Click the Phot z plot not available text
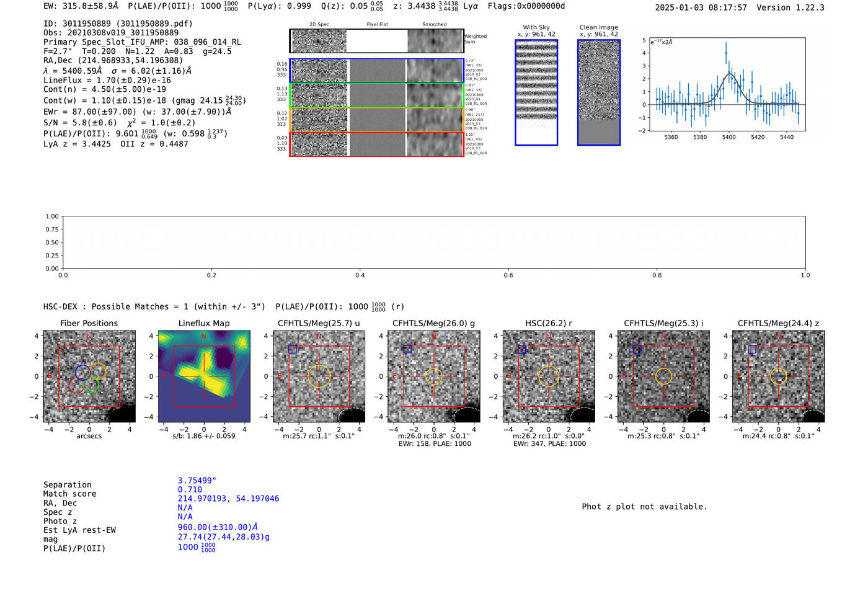Viewport: 868px width, 591px height. coord(644,507)
